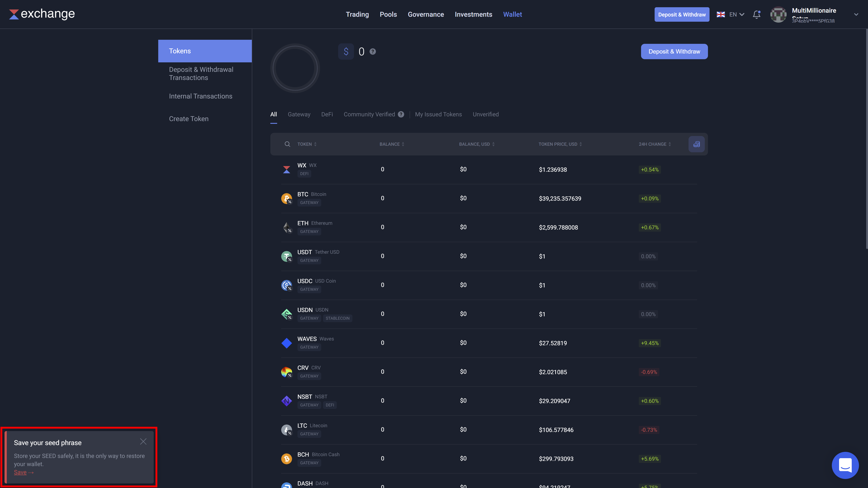Open the EN language dropdown

tap(737, 14)
